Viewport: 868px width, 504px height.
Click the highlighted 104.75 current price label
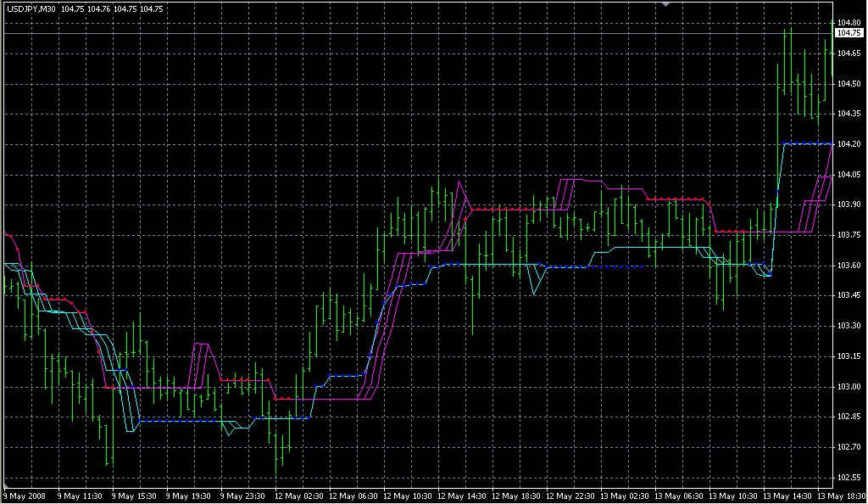point(846,33)
